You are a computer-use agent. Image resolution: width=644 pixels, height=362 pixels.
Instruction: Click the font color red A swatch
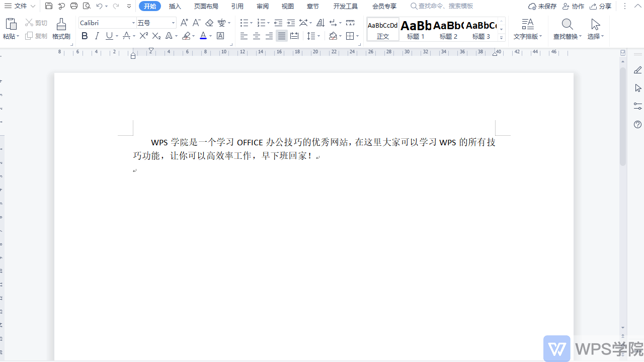tap(203, 36)
